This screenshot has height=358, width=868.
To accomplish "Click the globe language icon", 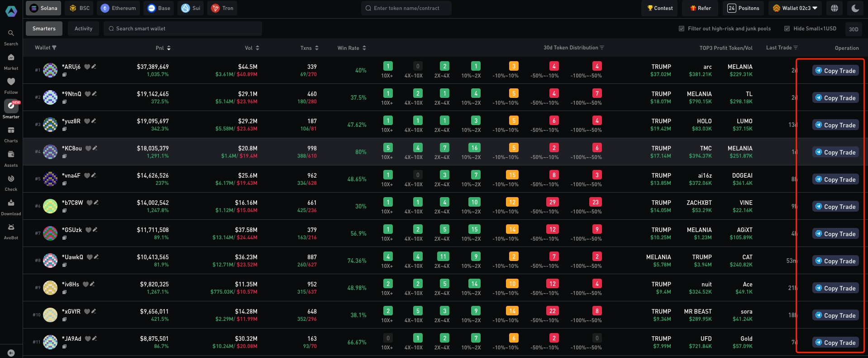I will point(835,8).
